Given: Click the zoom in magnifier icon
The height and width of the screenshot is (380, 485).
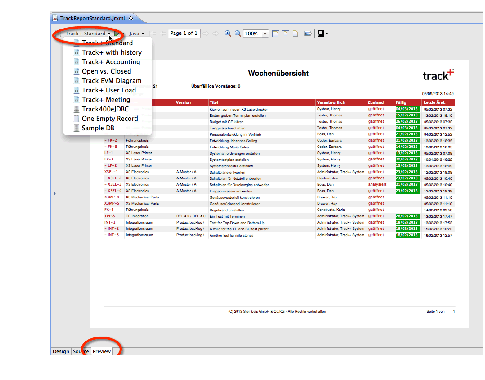Looking at the screenshot, I should (228, 33).
